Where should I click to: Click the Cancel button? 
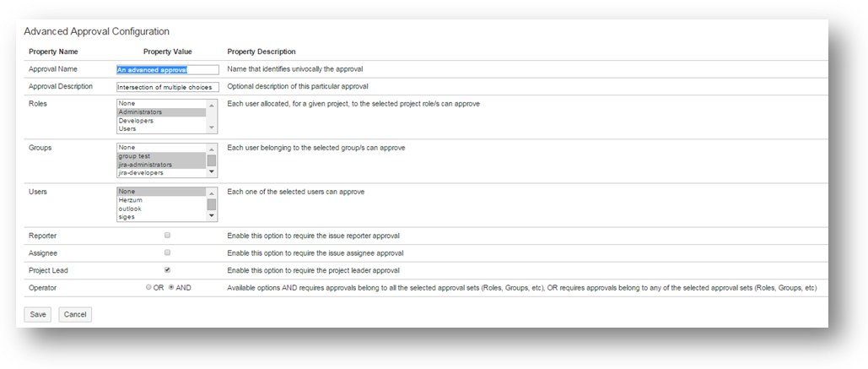(x=75, y=314)
